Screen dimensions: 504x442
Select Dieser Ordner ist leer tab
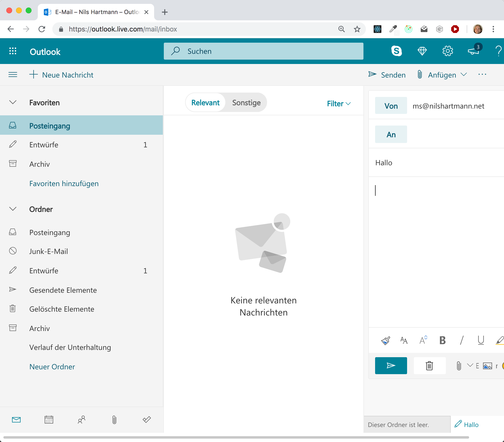click(407, 424)
